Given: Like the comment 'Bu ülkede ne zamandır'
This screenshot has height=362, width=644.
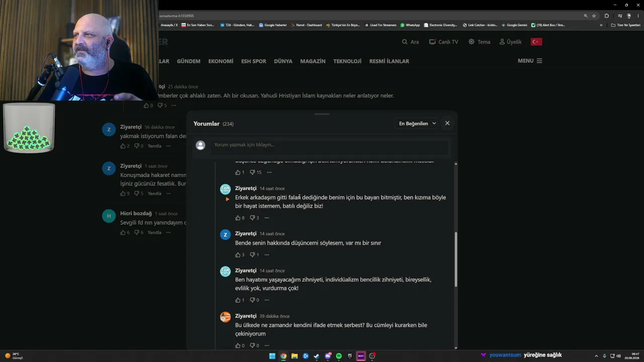Looking at the screenshot, I should (238, 345).
